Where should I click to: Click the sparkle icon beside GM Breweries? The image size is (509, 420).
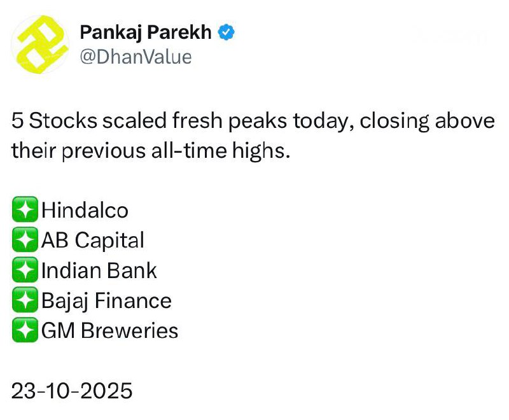24,332
